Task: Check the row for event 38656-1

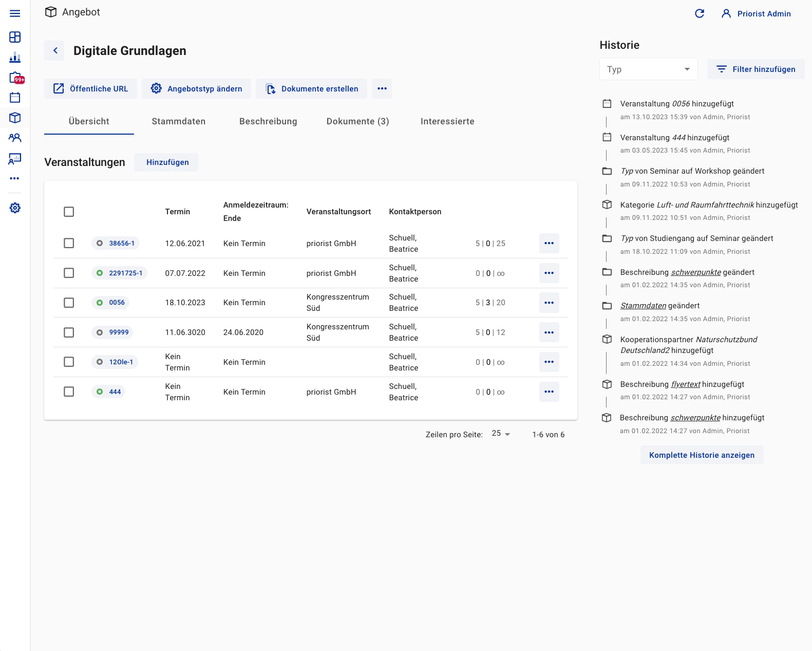Action: (x=69, y=243)
